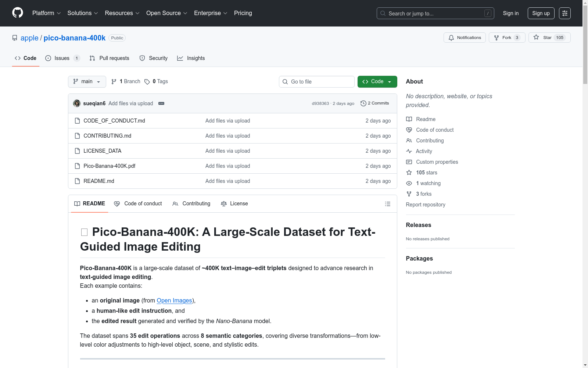This screenshot has width=588, height=368.
Task: Select the License tab
Action: coord(234,204)
